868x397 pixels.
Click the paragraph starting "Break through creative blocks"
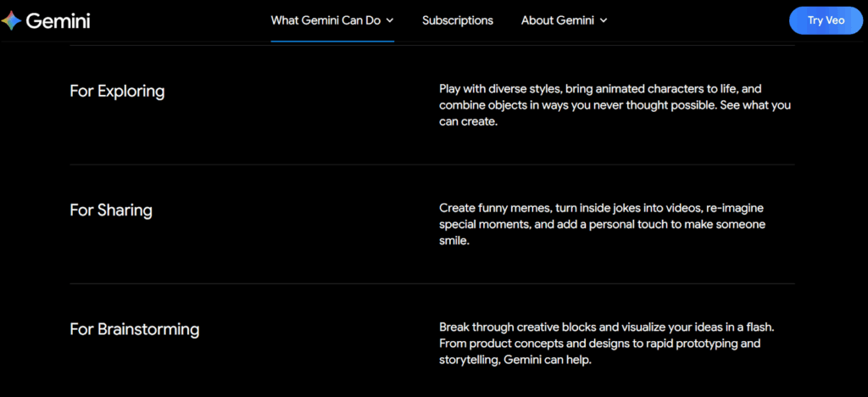click(x=607, y=344)
